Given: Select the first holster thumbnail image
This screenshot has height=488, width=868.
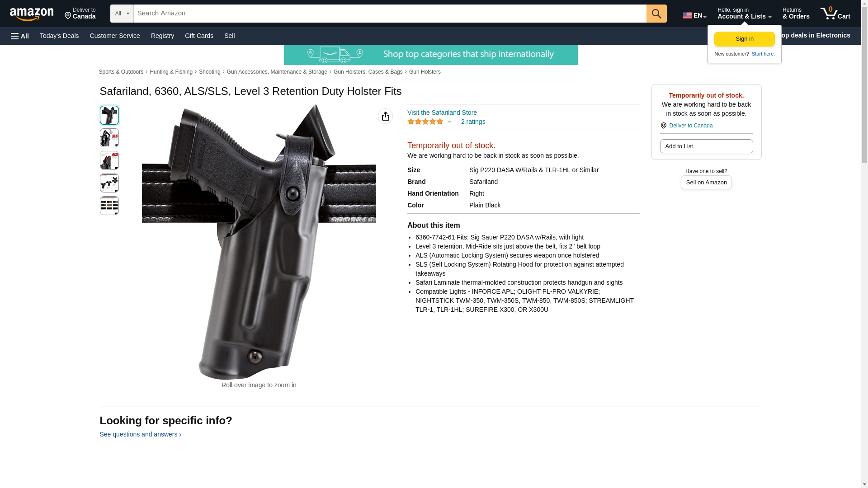Looking at the screenshot, I should [109, 115].
